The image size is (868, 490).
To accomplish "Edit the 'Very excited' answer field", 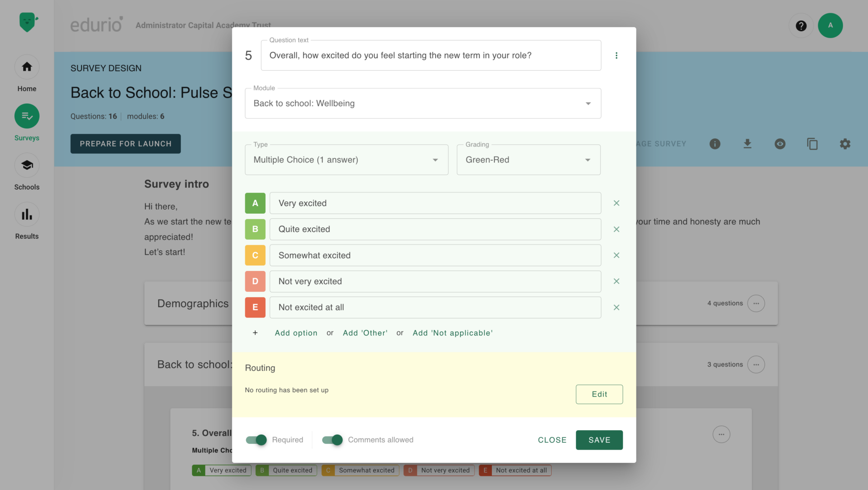I will tap(435, 203).
